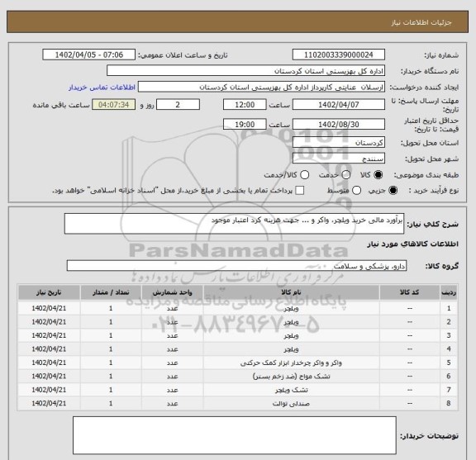The height and width of the screenshot is (460, 476).
Task: Click the general need description text box
Action: [x=234, y=224]
